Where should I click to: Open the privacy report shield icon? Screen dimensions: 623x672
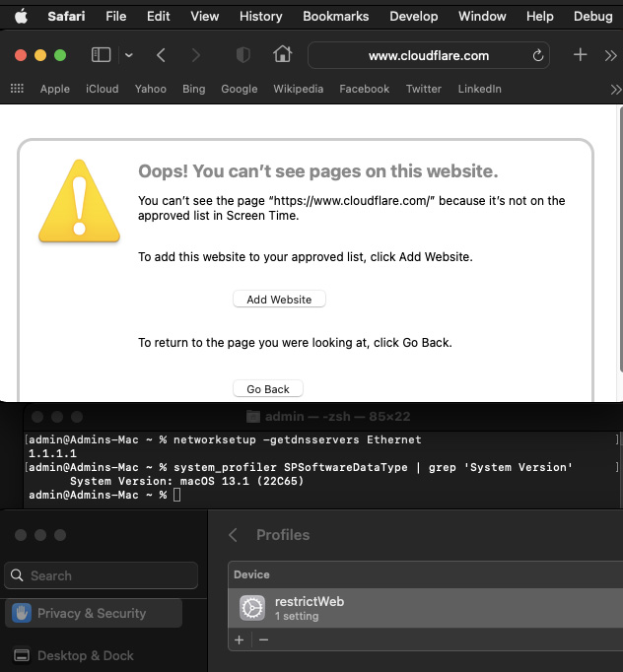[243, 55]
